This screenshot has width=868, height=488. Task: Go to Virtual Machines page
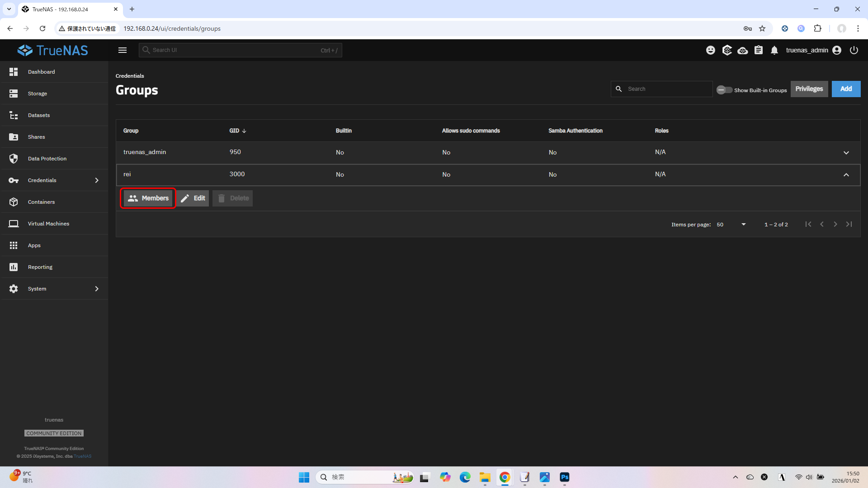click(x=48, y=224)
